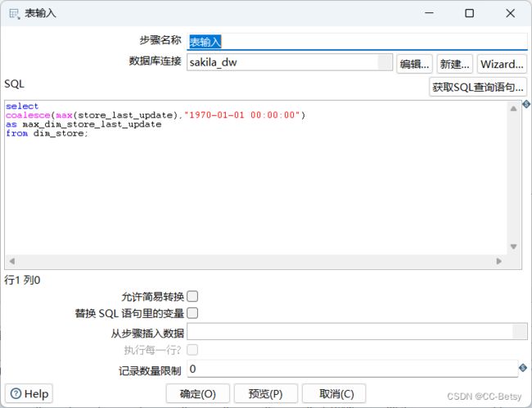Click the 预览(P) button
532x408 pixels.
266,394
